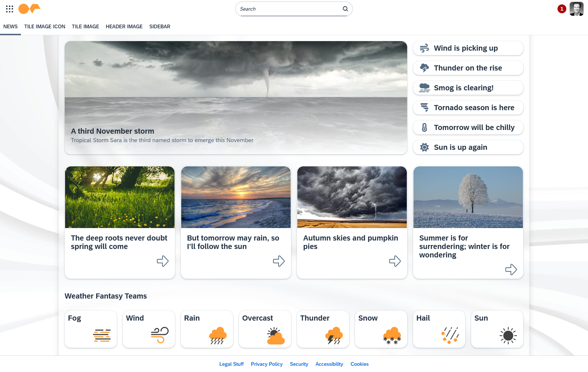Open the Hail fantasy team tile
The image size is (588, 372).
[x=439, y=329]
